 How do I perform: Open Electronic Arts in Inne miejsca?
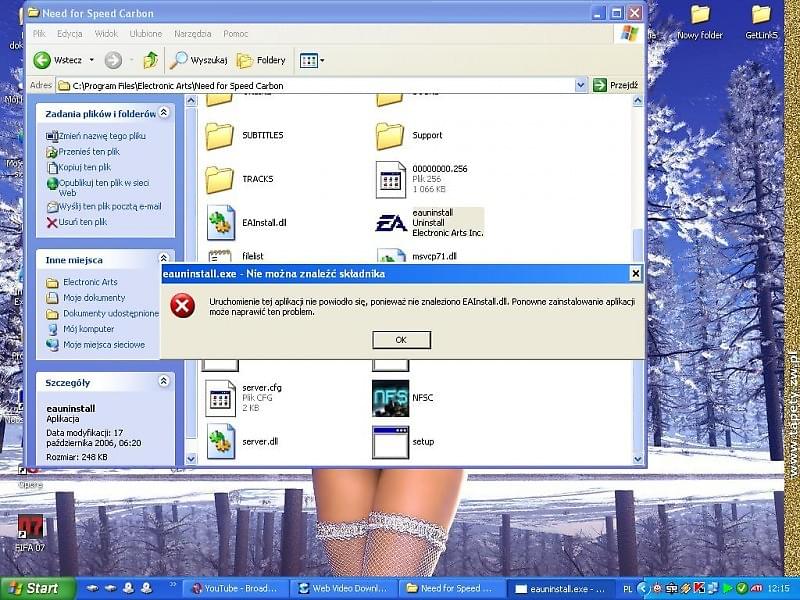coord(90,282)
